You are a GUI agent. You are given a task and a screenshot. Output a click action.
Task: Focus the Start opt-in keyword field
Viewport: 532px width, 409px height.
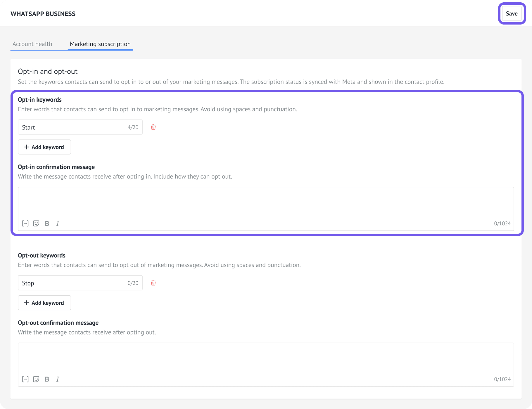pyautogui.click(x=80, y=127)
